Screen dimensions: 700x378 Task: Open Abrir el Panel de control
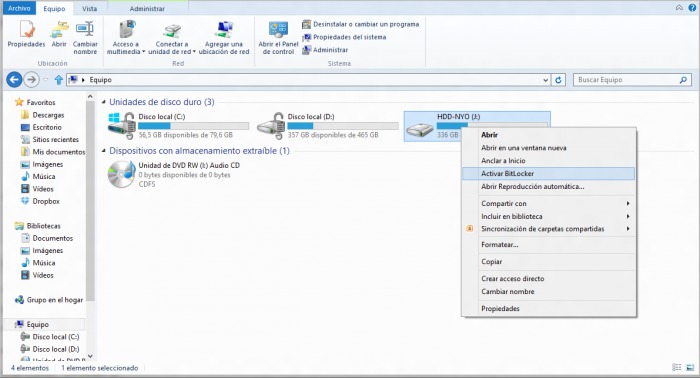point(278,37)
